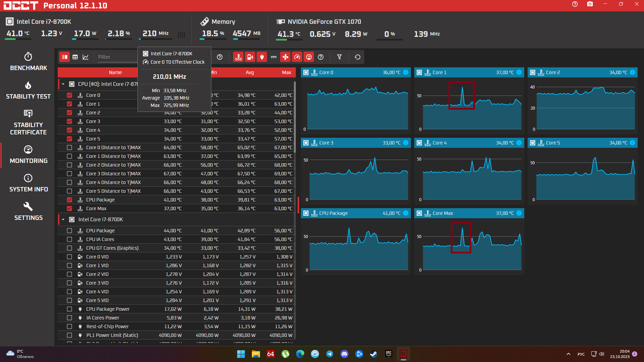Select Core 0 T0 Effective Clock option
Image resolution: width=644 pixels, height=362 pixels.
177,62
